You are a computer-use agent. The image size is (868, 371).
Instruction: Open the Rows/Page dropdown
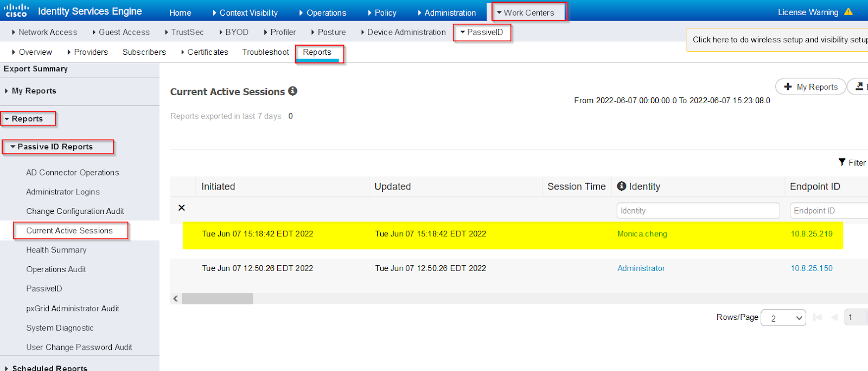(x=783, y=318)
